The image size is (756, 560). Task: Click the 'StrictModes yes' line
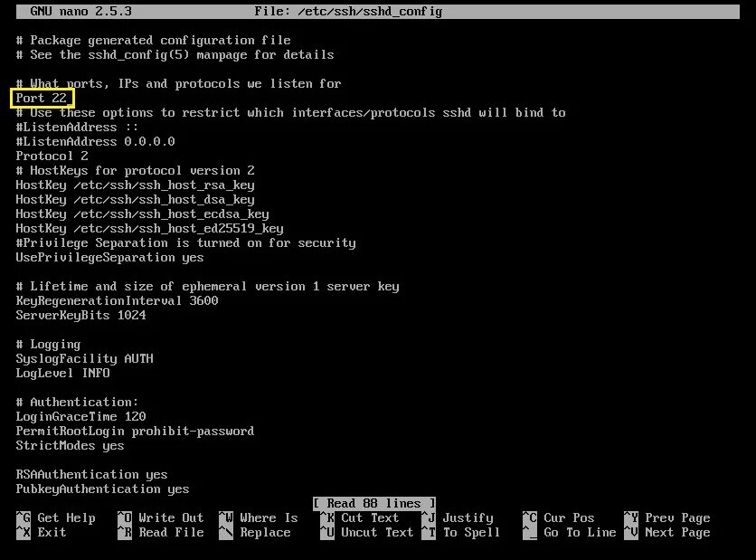[x=70, y=446]
